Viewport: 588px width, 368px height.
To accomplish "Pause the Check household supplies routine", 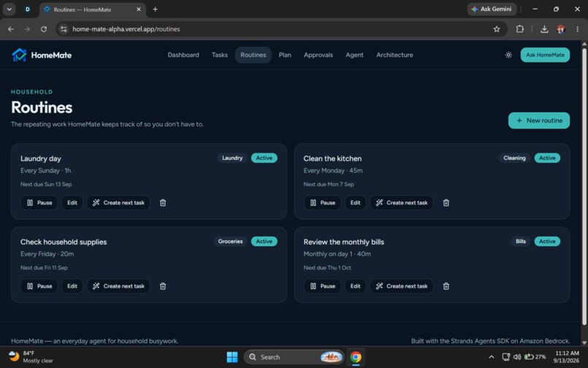I will tap(39, 286).
